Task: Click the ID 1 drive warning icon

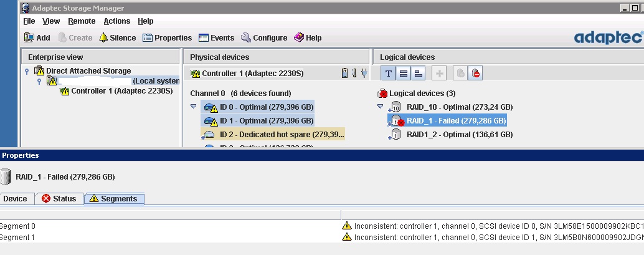Action: point(211,122)
